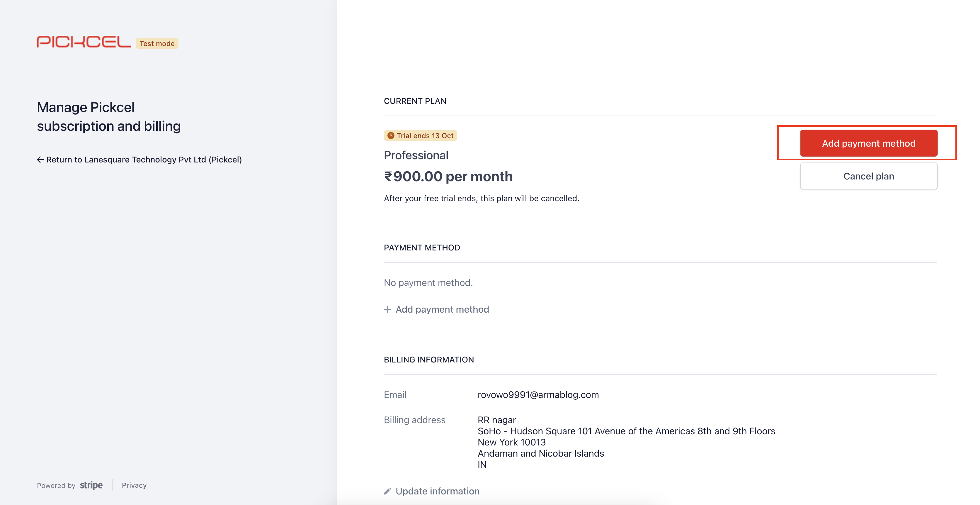
Task: Open the Privacy link in footer
Action: click(134, 485)
